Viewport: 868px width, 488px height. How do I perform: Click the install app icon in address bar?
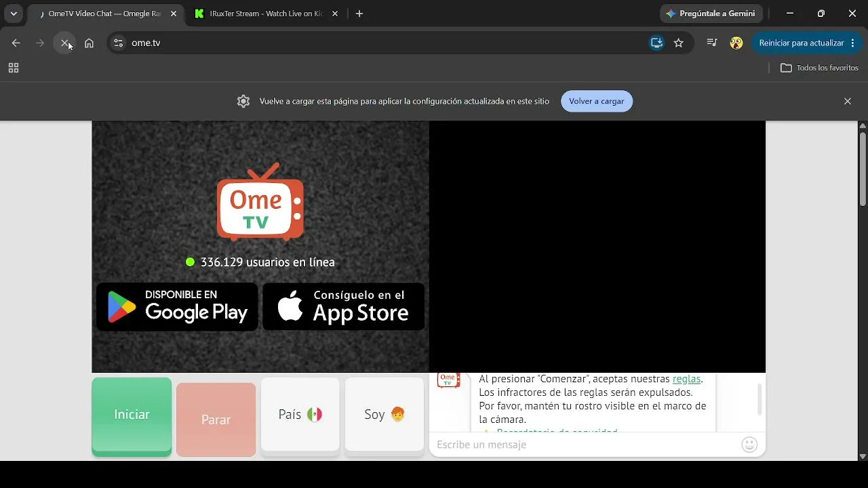656,43
